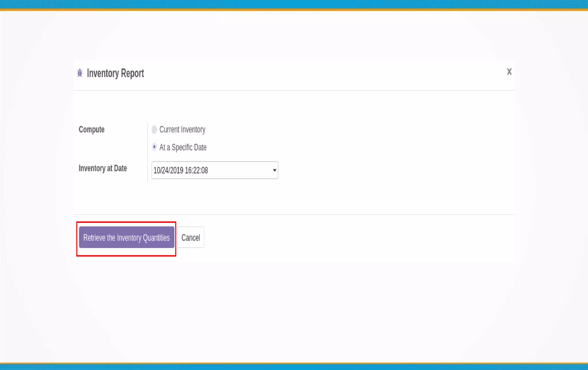Click the empty dialog header area beside the title
This screenshot has height=370, width=588.
316,73
